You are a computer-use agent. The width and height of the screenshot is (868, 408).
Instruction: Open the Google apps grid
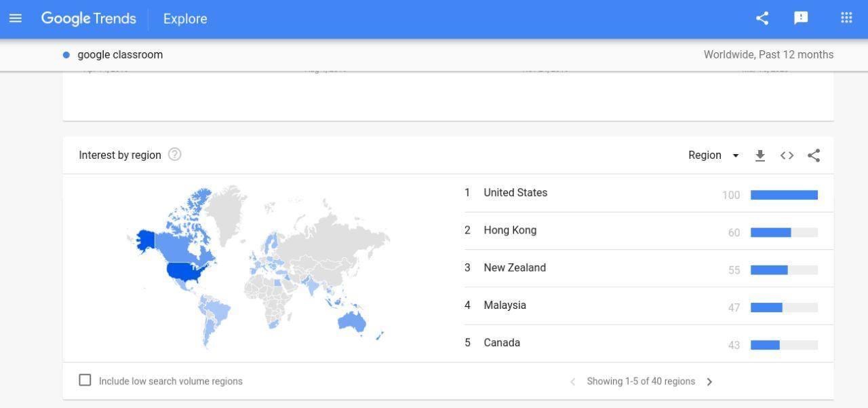[x=846, y=18]
